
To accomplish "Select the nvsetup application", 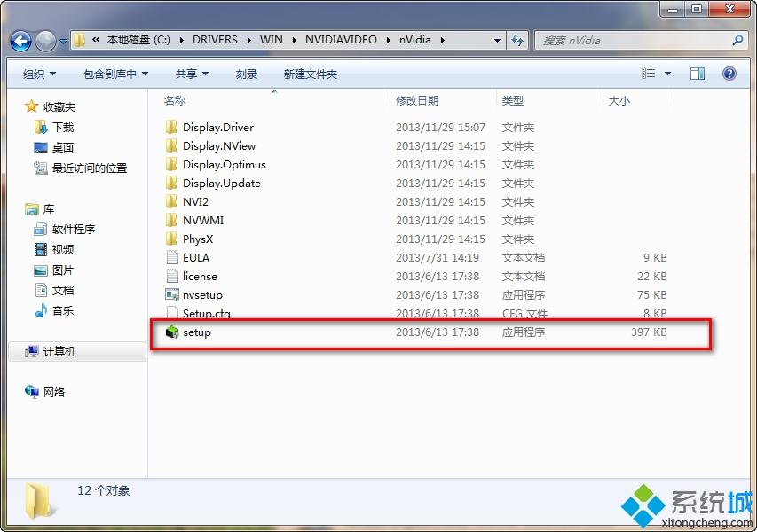I will [x=193, y=294].
